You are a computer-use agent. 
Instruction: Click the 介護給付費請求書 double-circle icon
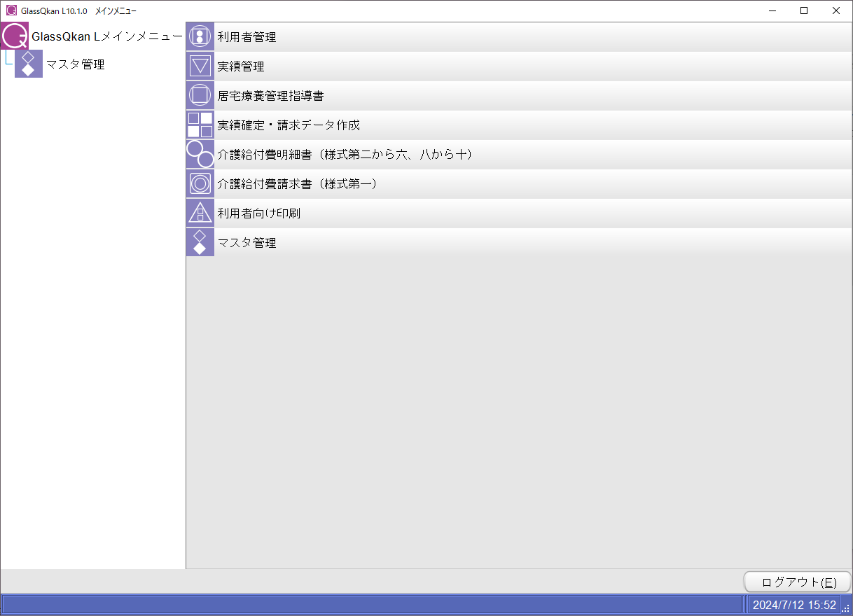click(x=200, y=183)
